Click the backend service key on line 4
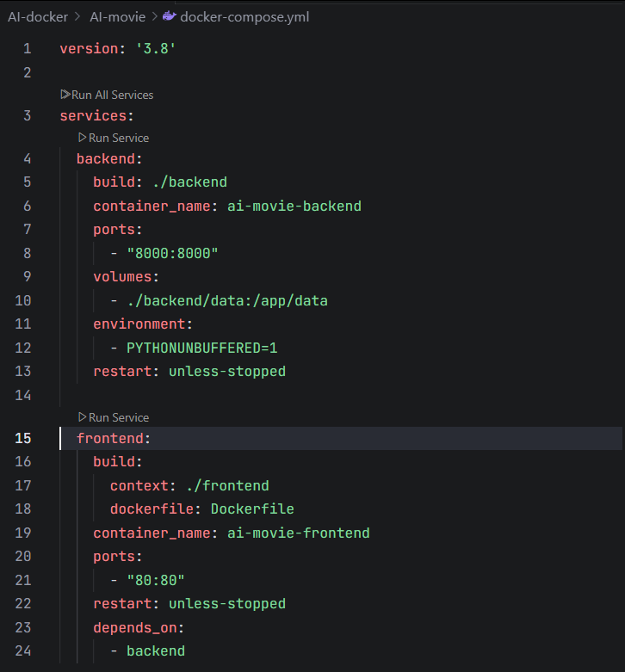The image size is (625, 672). click(x=105, y=158)
